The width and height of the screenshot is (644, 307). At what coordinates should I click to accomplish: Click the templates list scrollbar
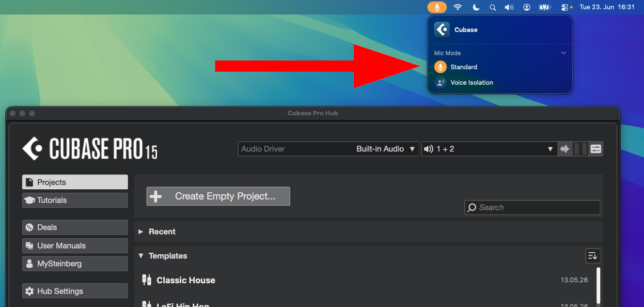click(598, 285)
